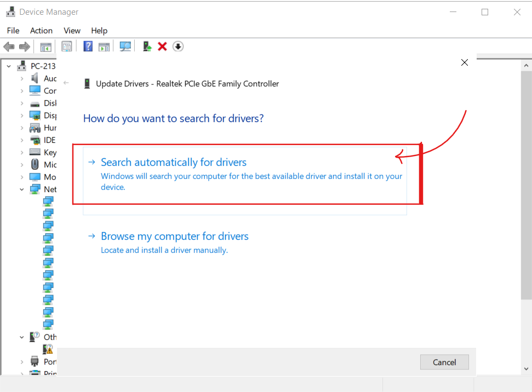Click the Help toolbar icon

click(x=88, y=47)
